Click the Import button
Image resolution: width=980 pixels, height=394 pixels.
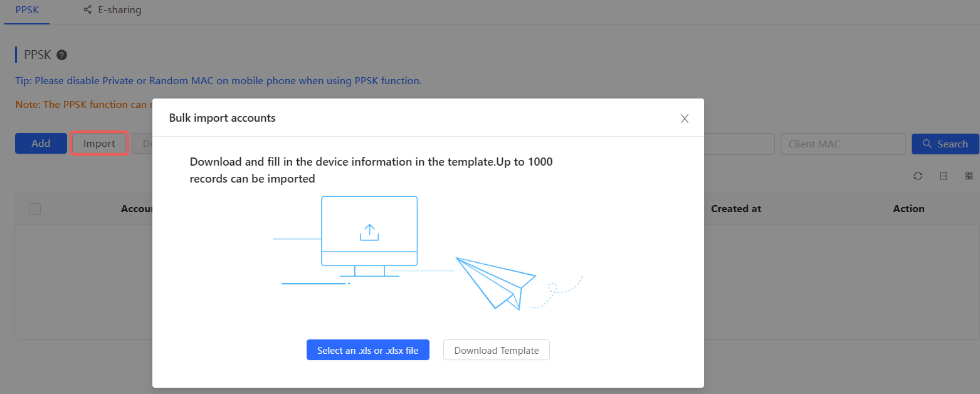click(99, 144)
